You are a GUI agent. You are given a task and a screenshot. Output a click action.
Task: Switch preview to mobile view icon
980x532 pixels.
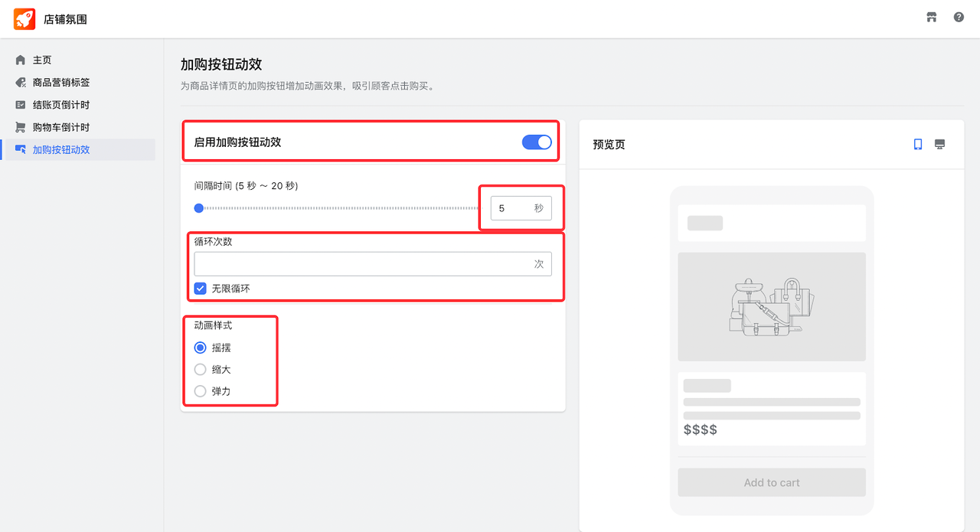click(917, 144)
